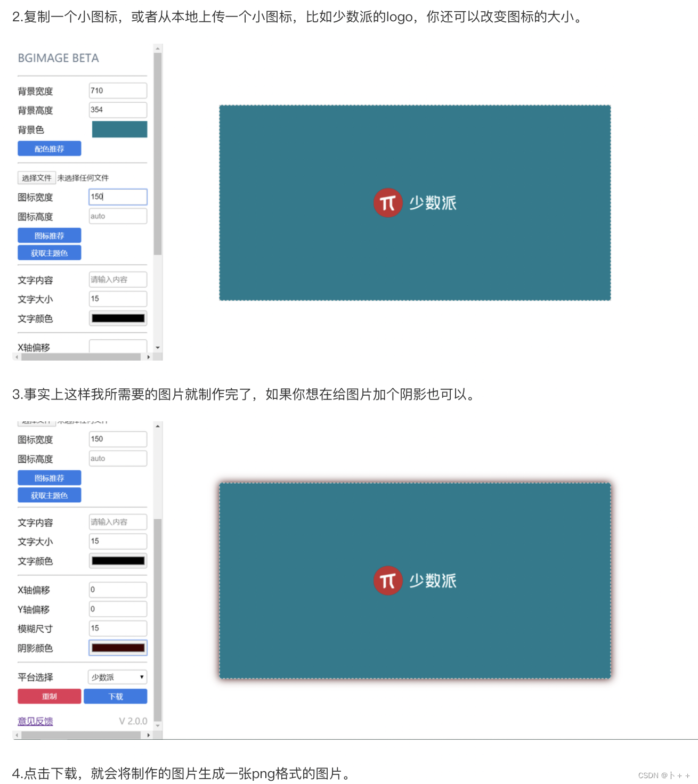The width and height of the screenshot is (698, 784).
Task: Open the black 文字颜色 swatch in the lower panel
Action: point(118,561)
